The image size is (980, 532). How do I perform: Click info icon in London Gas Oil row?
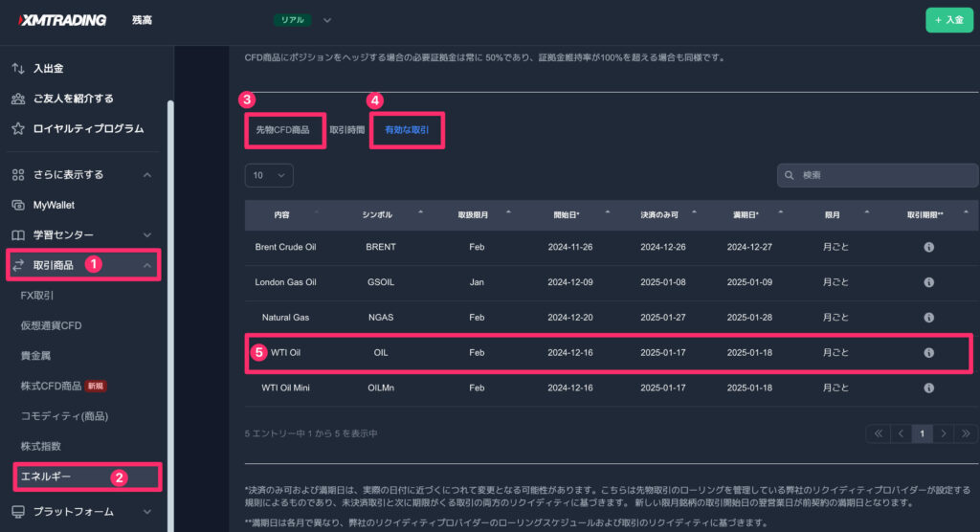pos(928,282)
